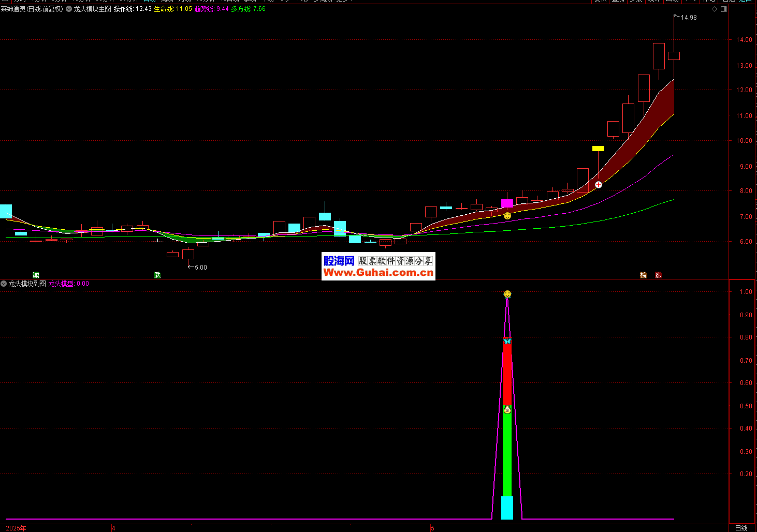This screenshot has width=757, height=532.
Task: Click the 龙头模块主图 indicator name
Action: point(92,9)
